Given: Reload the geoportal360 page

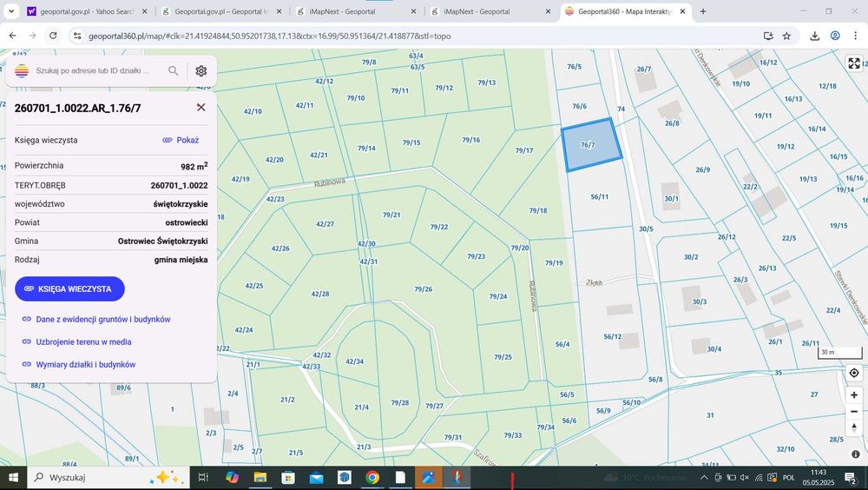Looking at the screenshot, I should [x=53, y=36].
